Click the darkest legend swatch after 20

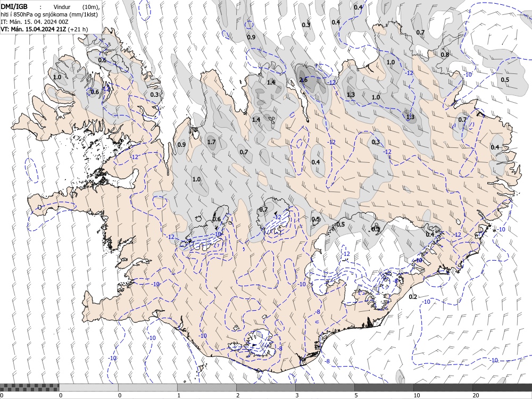pyautogui.click(x=502, y=387)
